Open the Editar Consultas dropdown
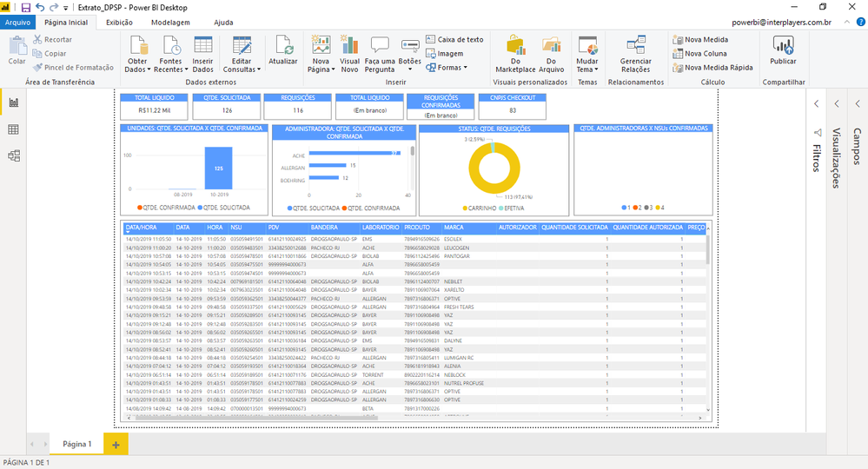Screen dimensions: 868x469 (x=242, y=54)
